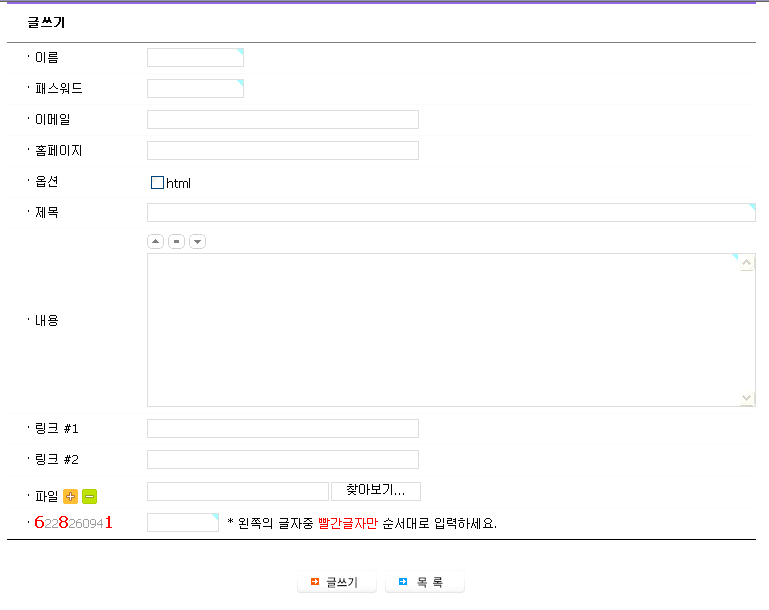
Task: Click the textarea shrink up-arrow icon
Action: (x=155, y=242)
